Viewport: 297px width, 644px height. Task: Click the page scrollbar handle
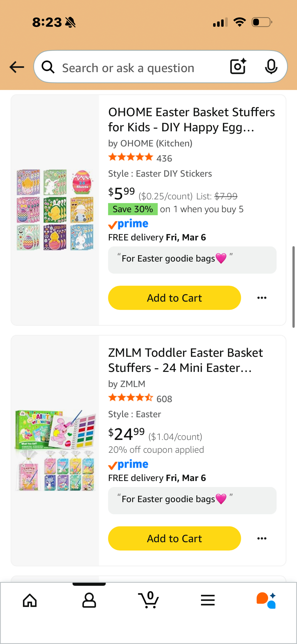(293, 287)
